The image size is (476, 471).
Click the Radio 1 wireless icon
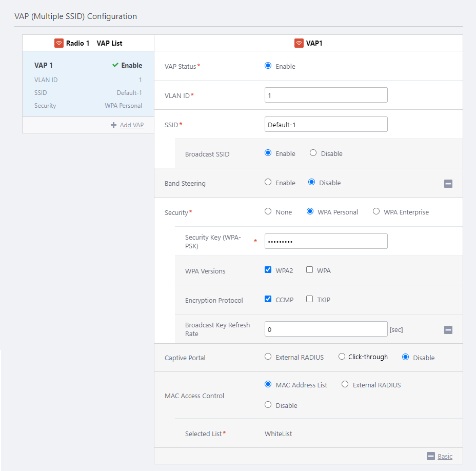[59, 43]
